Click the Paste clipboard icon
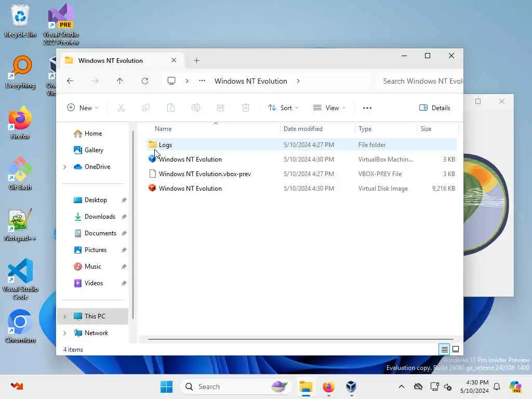This screenshot has height=399, width=532. 171,108
